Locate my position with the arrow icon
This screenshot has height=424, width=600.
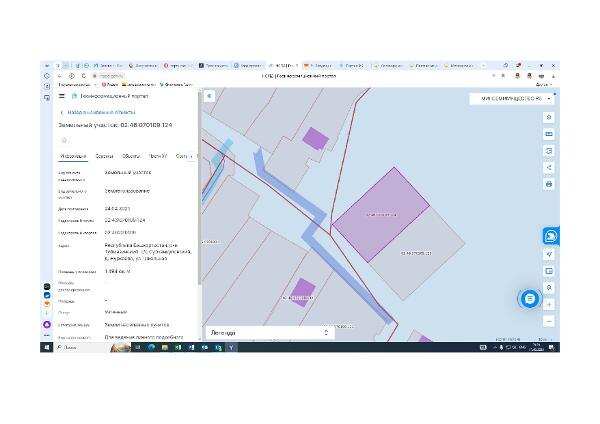coord(549,254)
